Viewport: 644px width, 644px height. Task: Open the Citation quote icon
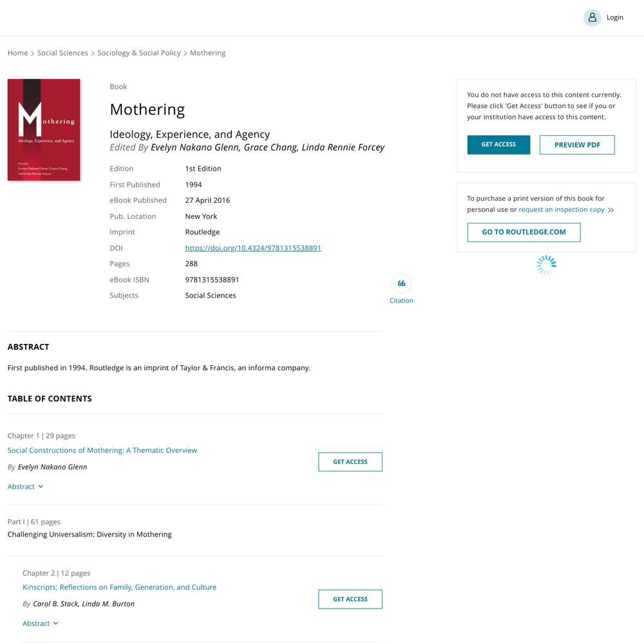tap(401, 283)
